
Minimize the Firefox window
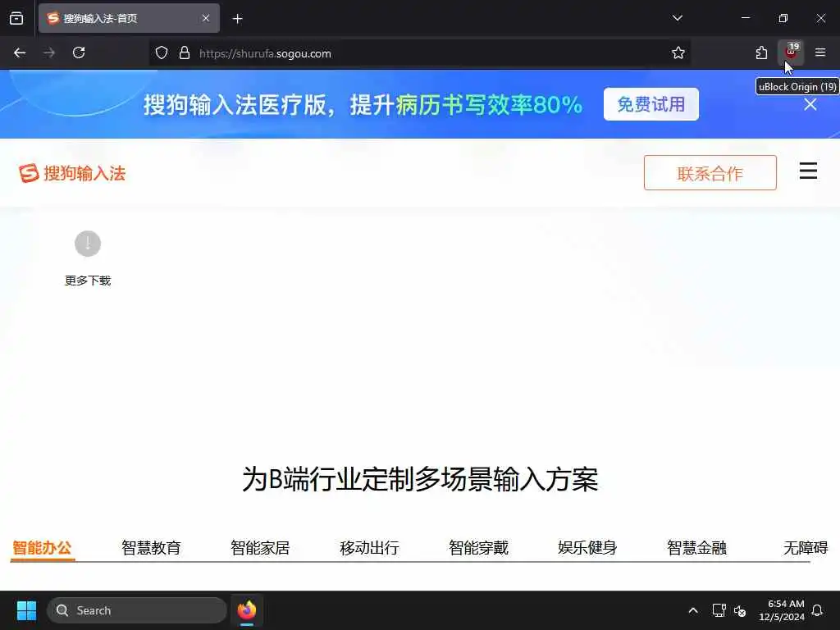click(x=746, y=18)
